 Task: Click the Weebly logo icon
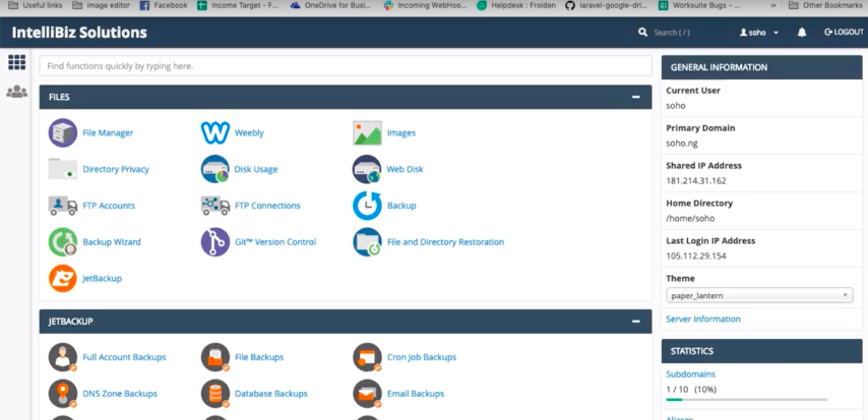[215, 133]
